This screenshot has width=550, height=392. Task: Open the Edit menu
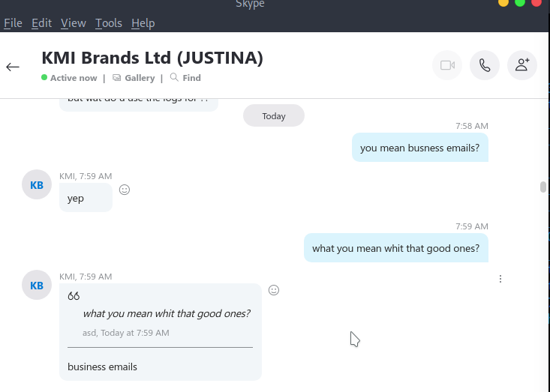[x=41, y=23]
